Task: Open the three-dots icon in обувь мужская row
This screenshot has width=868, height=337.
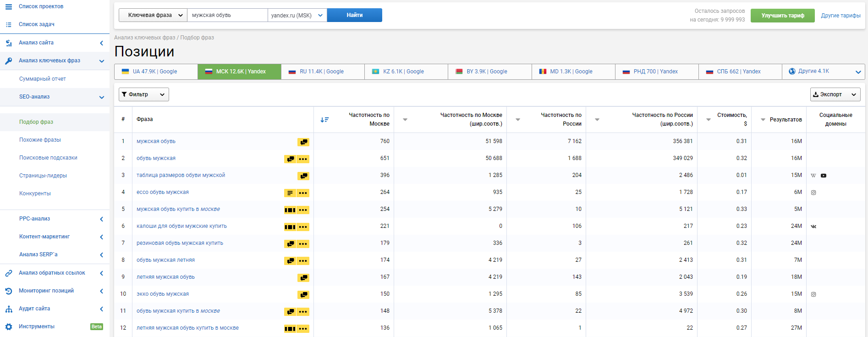Action: 303,159
